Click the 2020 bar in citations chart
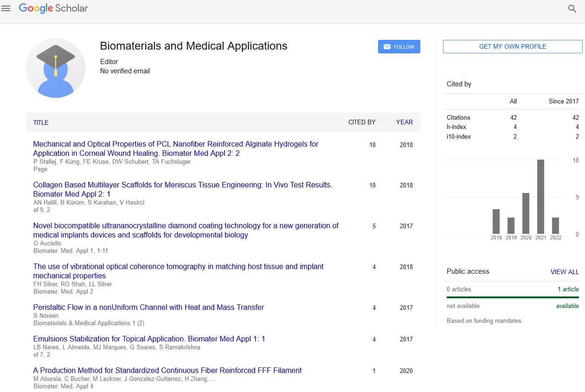 (526, 213)
